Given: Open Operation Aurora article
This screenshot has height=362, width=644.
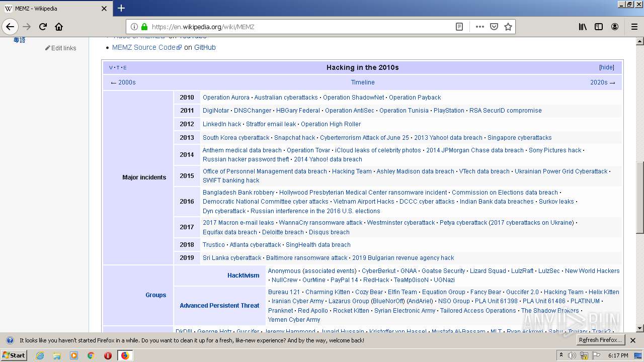Looking at the screenshot, I should coord(226,98).
